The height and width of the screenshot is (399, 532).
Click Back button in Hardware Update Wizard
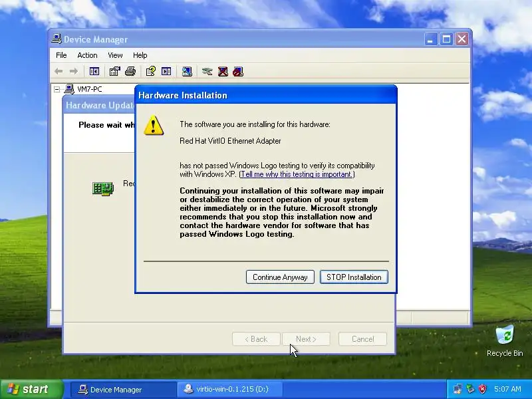pos(256,339)
